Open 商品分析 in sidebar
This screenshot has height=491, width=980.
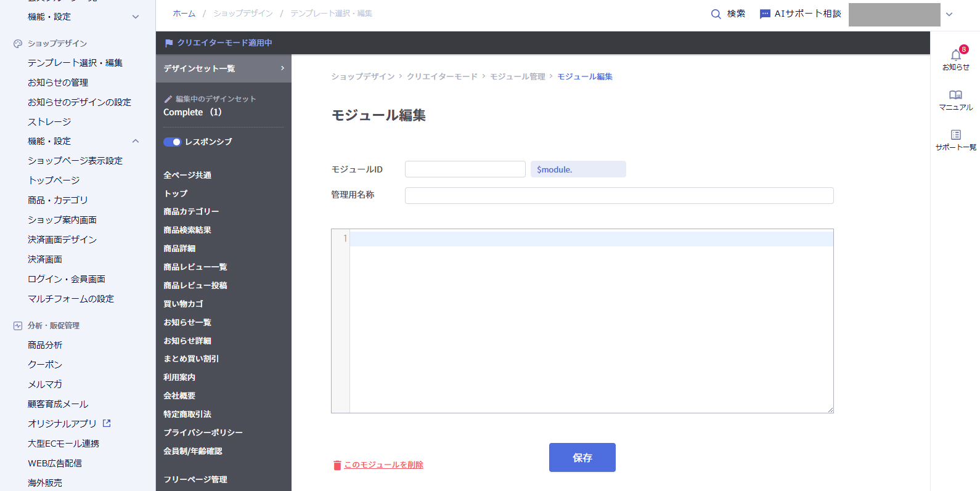pyautogui.click(x=45, y=345)
